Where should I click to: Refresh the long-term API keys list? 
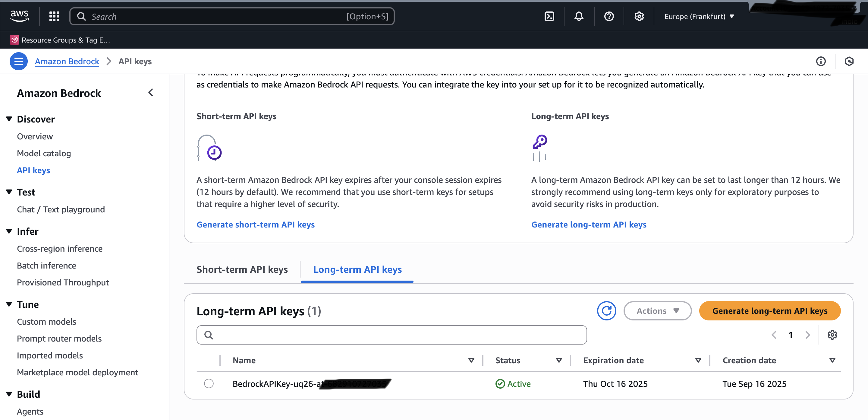(x=606, y=310)
